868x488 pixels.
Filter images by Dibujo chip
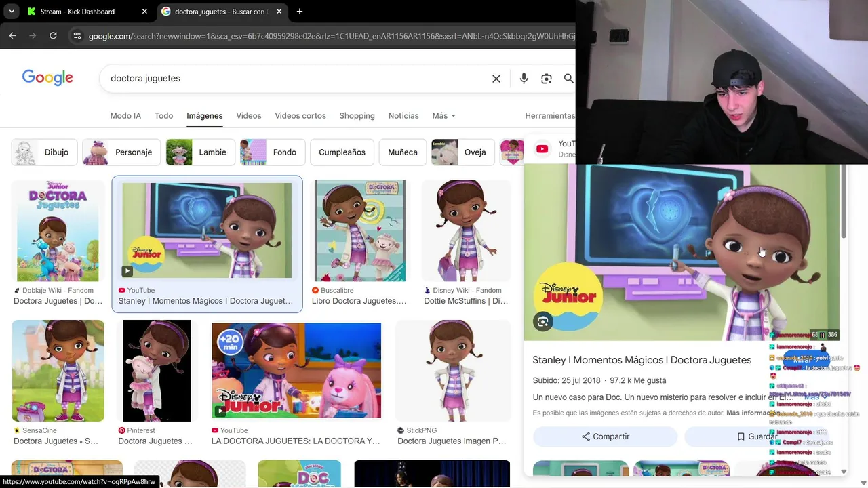click(44, 152)
